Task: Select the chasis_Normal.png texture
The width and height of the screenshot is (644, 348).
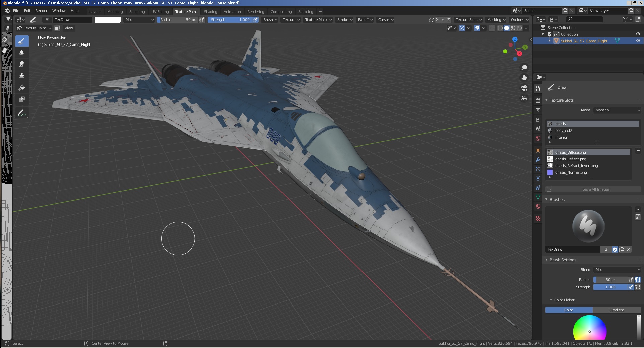Action: (588, 172)
